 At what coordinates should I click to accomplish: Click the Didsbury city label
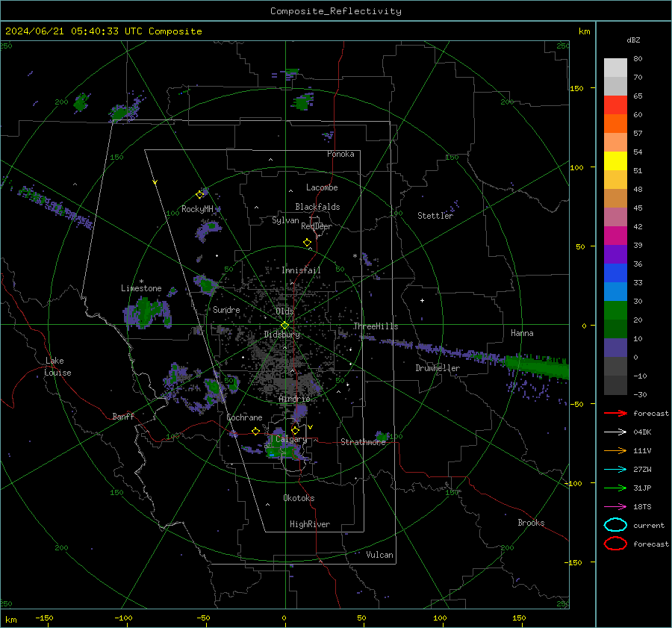tap(282, 335)
